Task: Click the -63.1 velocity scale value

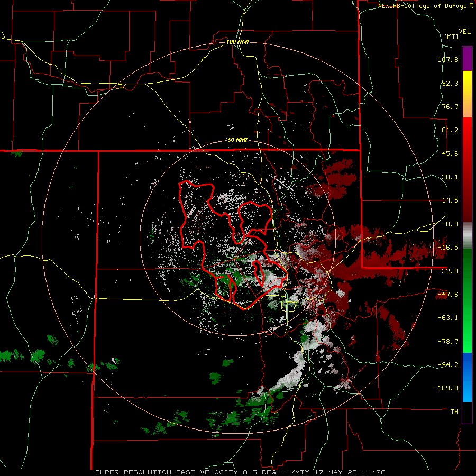Action: (448, 318)
